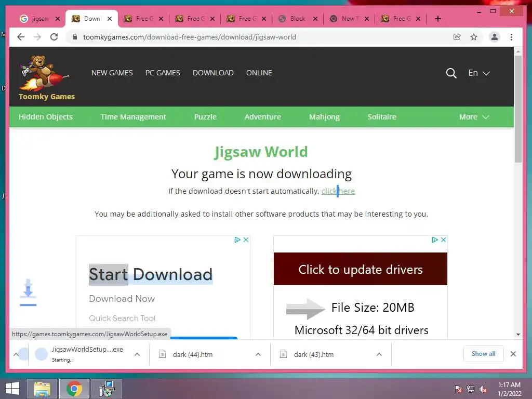Viewport: 532px width, 399px height.
Task: Open the DOWNLOAD menu item
Action: tap(213, 73)
